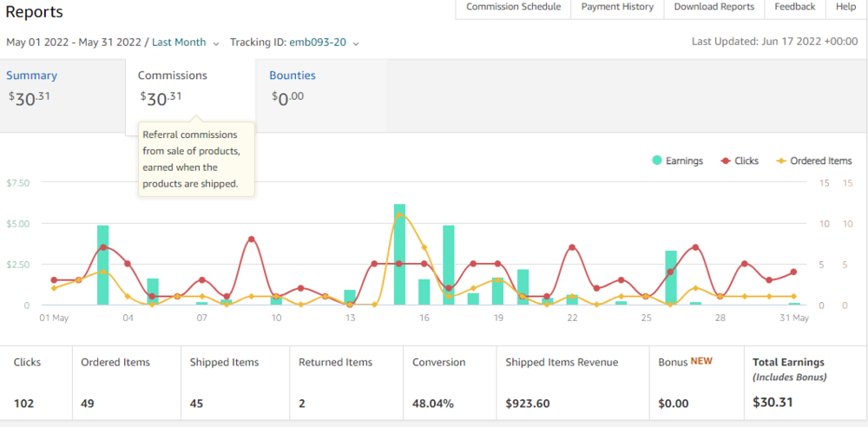Click the Returned Items value 2
The width and height of the screenshot is (868, 427).
[x=302, y=404]
